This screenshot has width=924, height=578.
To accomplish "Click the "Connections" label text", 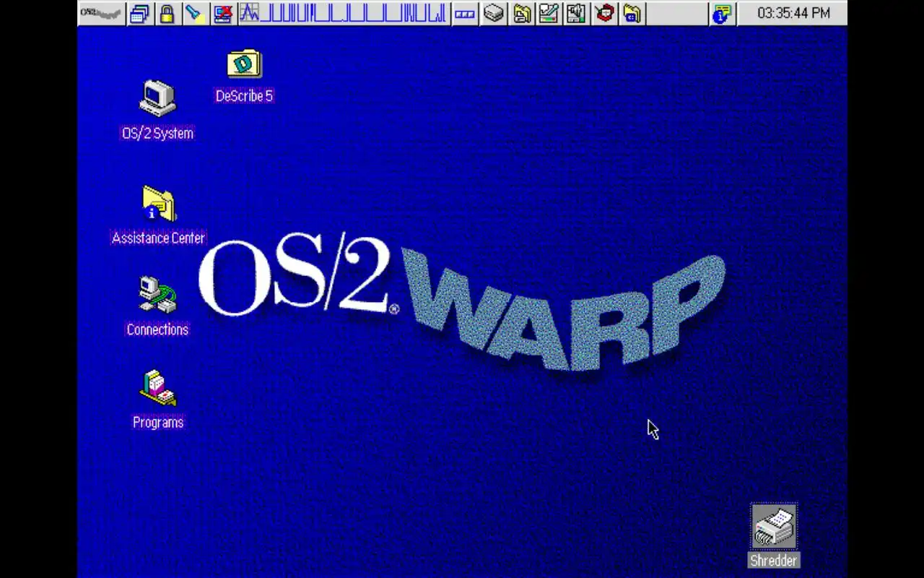I will click(157, 329).
